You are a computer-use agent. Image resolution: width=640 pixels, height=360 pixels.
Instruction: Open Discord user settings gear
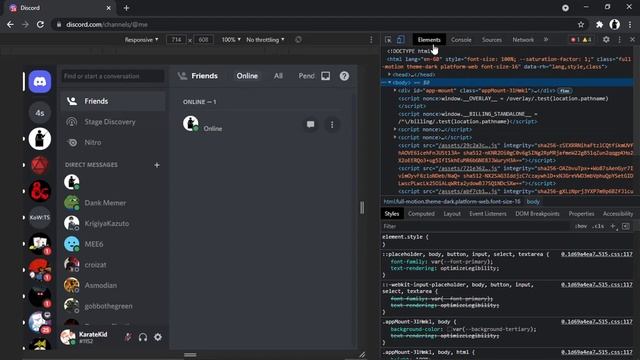pyautogui.click(x=158, y=337)
